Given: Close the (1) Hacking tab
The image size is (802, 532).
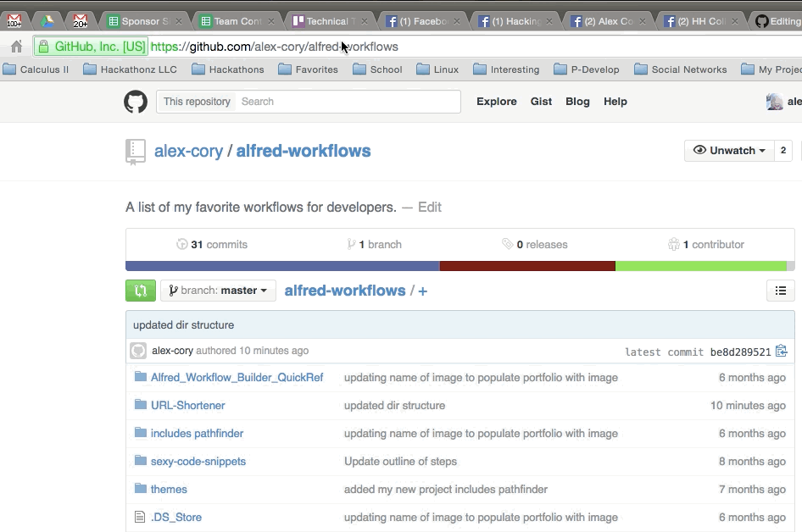Looking at the screenshot, I should (x=549, y=21).
